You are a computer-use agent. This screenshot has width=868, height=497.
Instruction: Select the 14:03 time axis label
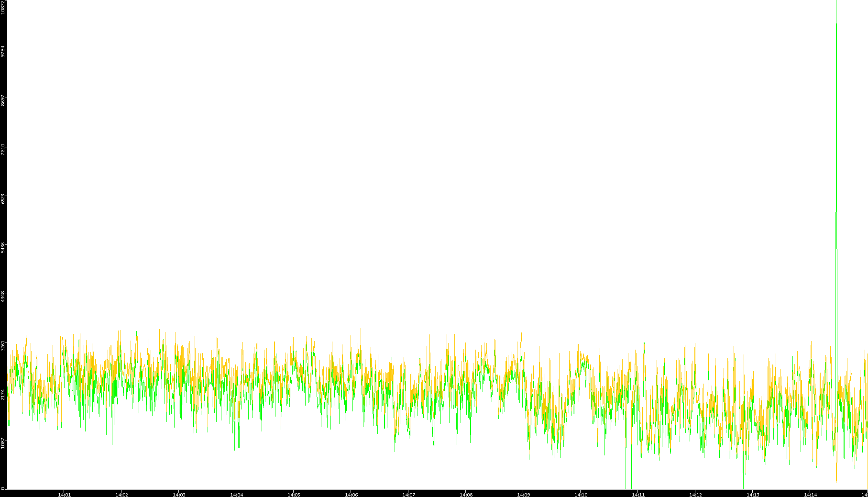point(179,495)
